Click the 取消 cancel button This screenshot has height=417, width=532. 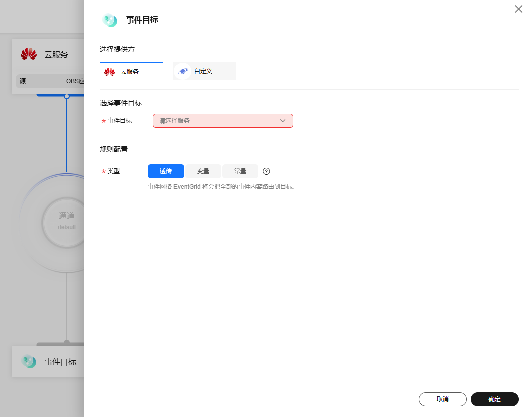point(442,399)
